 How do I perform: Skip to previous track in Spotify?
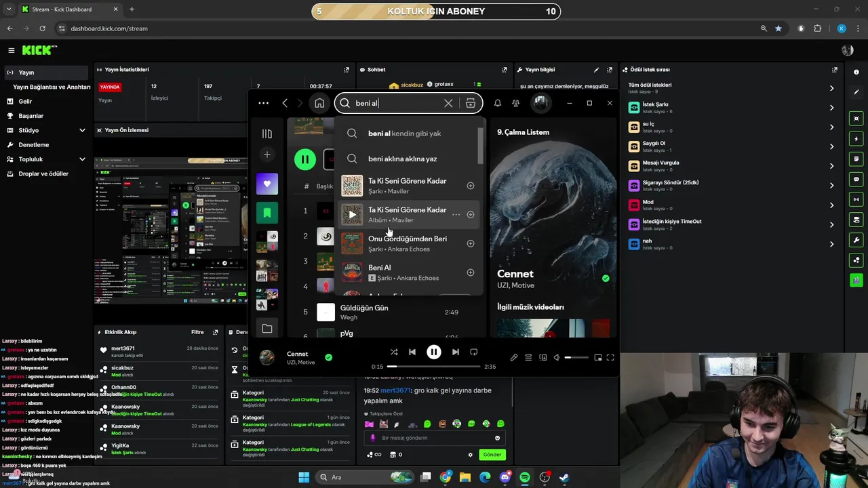[412, 352]
